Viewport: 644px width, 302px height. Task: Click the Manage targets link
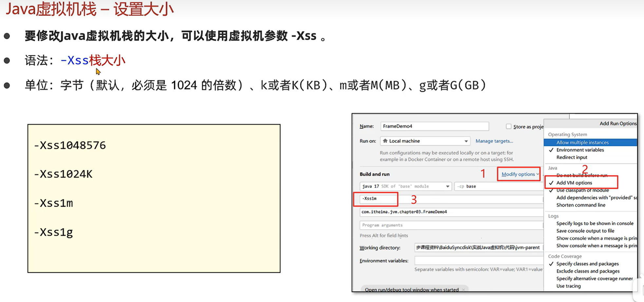(x=494, y=141)
